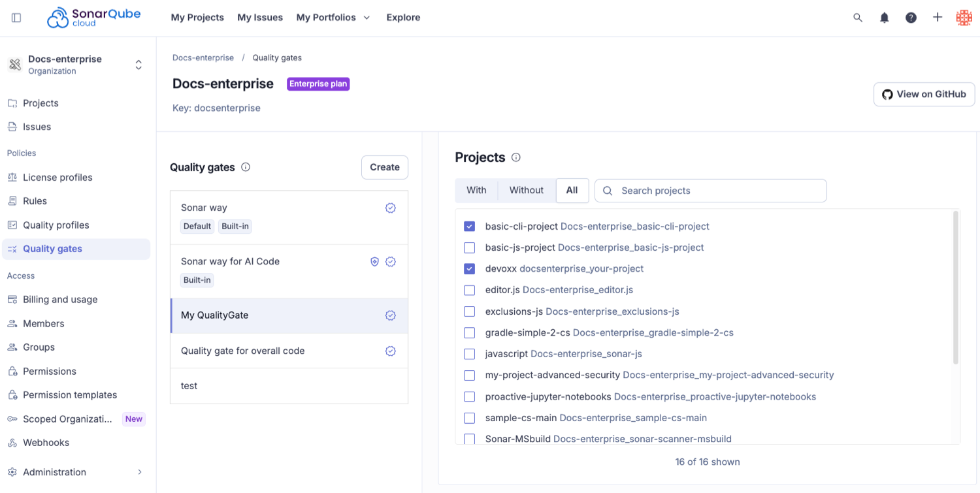980x493 pixels.
Task: Click check badge icon on My QualityGate
Action: coord(391,315)
